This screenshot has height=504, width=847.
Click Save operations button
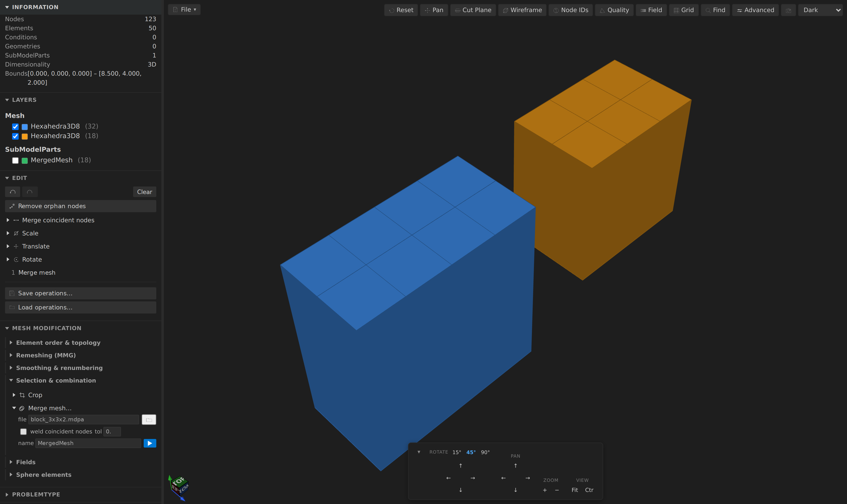click(x=80, y=293)
